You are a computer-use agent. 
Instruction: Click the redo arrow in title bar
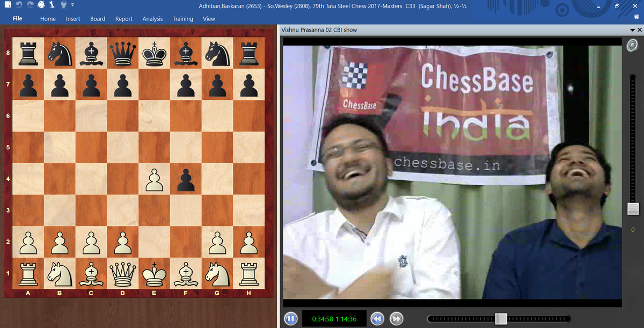29,5
